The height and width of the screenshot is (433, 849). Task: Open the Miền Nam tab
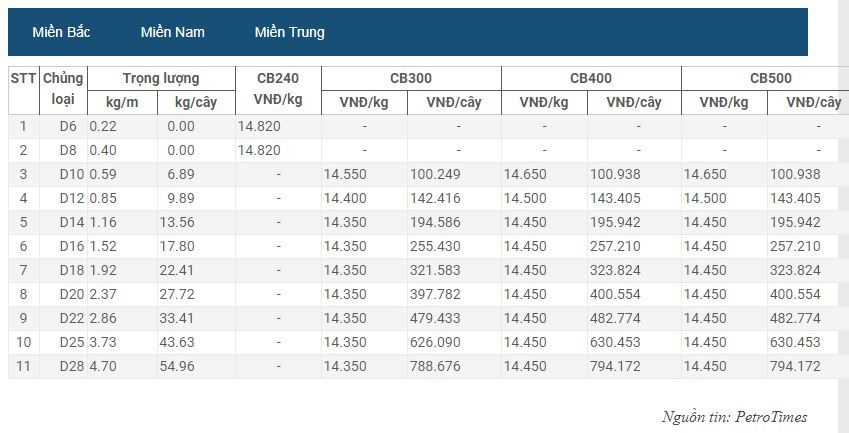click(173, 32)
